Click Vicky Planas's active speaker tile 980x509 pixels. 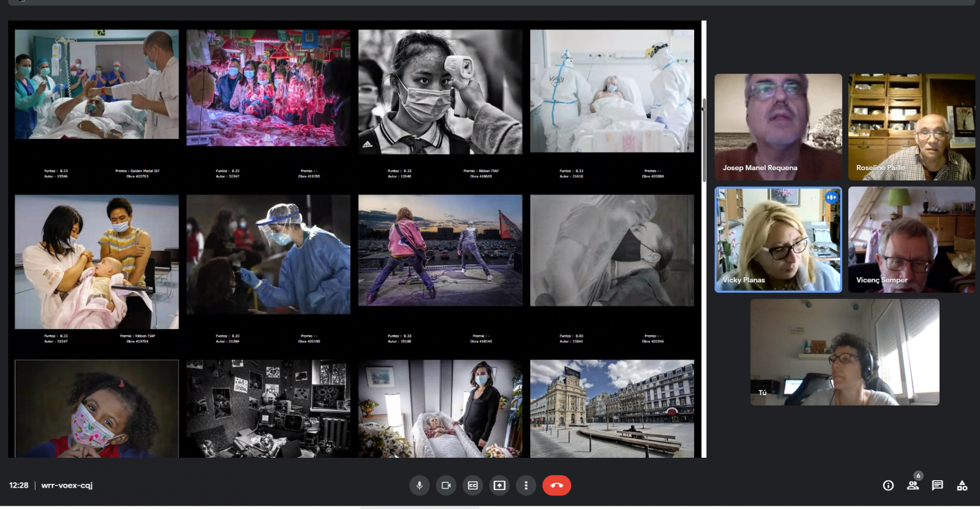778,240
